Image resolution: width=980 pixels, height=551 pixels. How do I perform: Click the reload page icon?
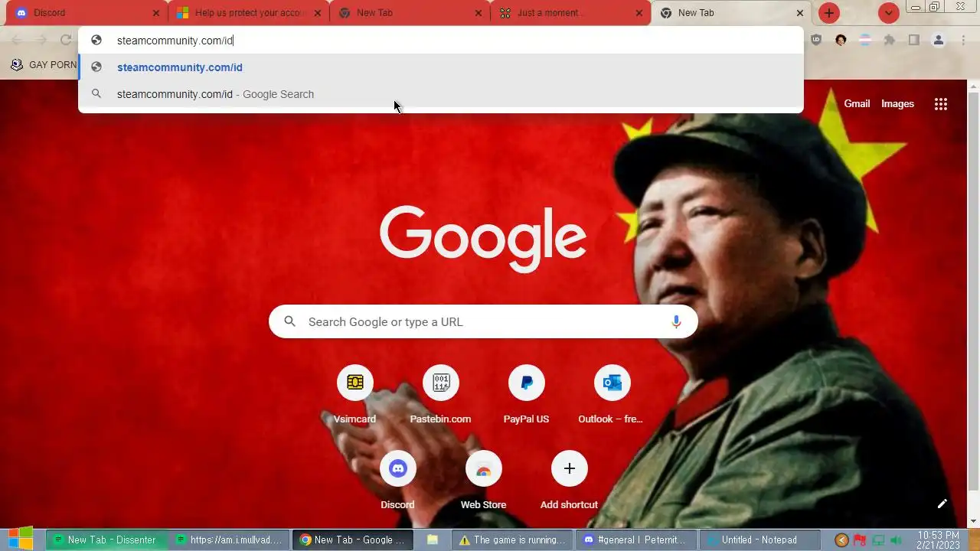click(x=66, y=40)
